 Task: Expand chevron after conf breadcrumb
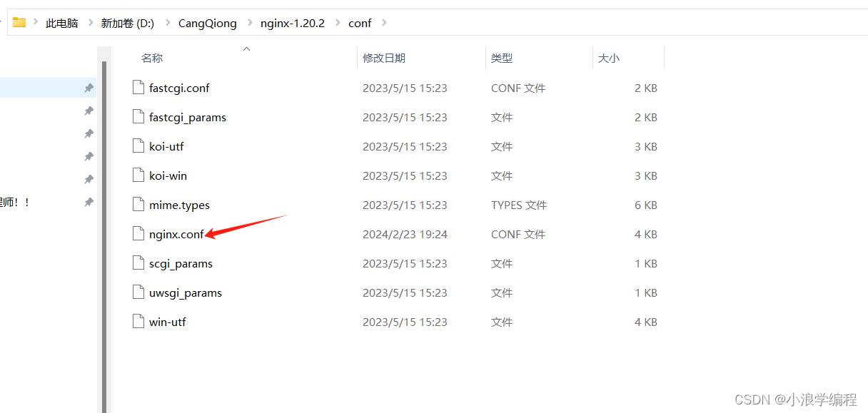[x=385, y=23]
